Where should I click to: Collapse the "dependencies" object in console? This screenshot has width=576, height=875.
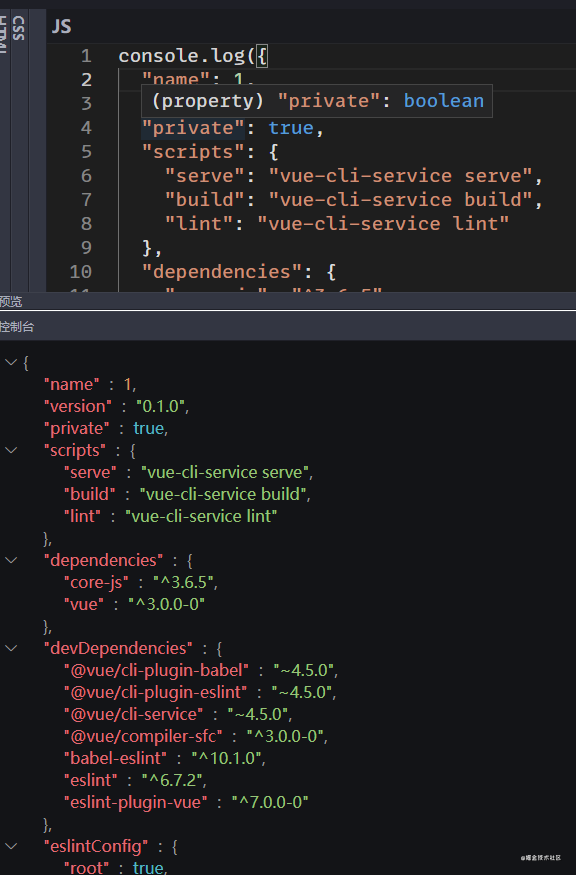click(x=11, y=560)
